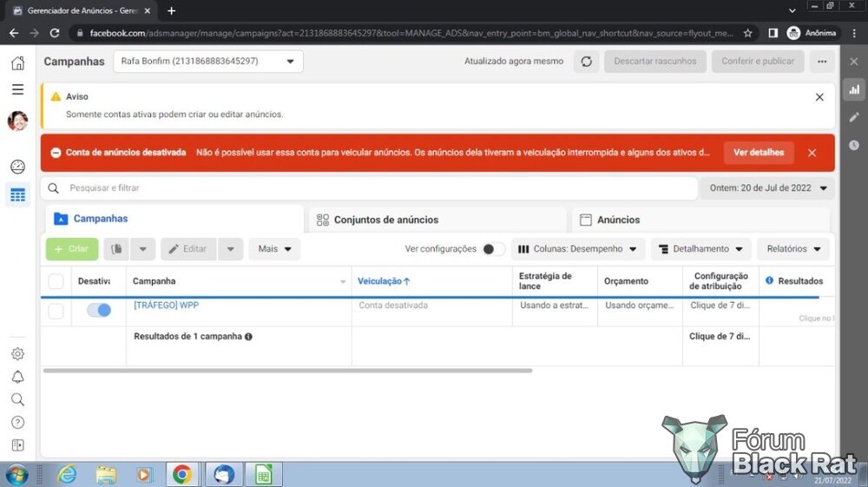Open the [TRÁFEGO] WPP campaign link
Viewport: 868px width, 487px height.
click(x=166, y=305)
